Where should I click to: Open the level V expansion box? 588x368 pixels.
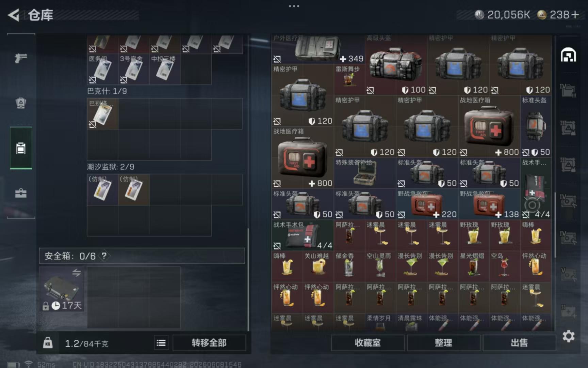(x=568, y=274)
